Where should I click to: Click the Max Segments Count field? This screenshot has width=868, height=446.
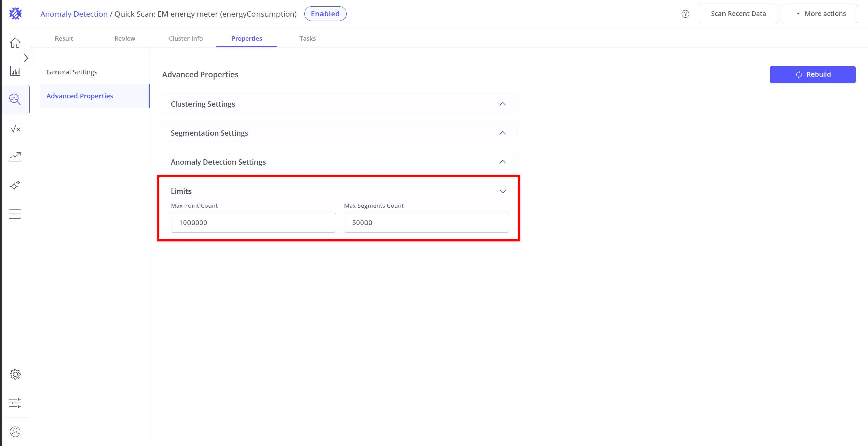(426, 223)
